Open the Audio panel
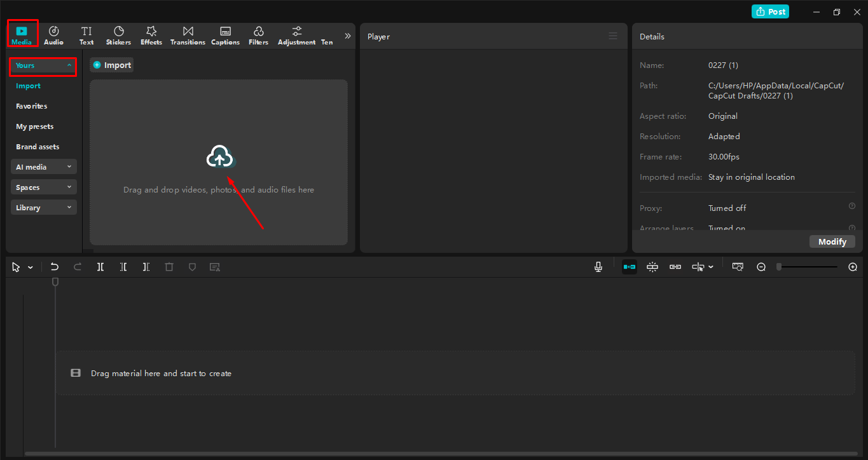 (x=53, y=35)
